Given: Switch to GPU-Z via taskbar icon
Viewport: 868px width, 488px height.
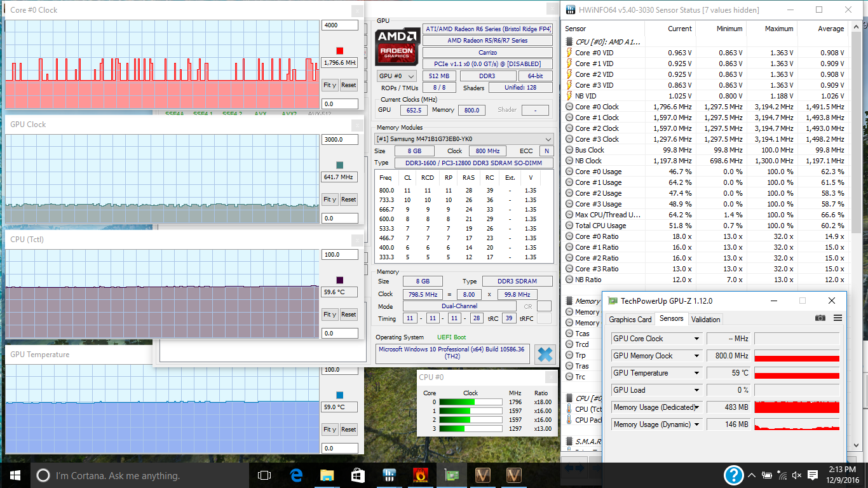Looking at the screenshot, I should [451, 475].
